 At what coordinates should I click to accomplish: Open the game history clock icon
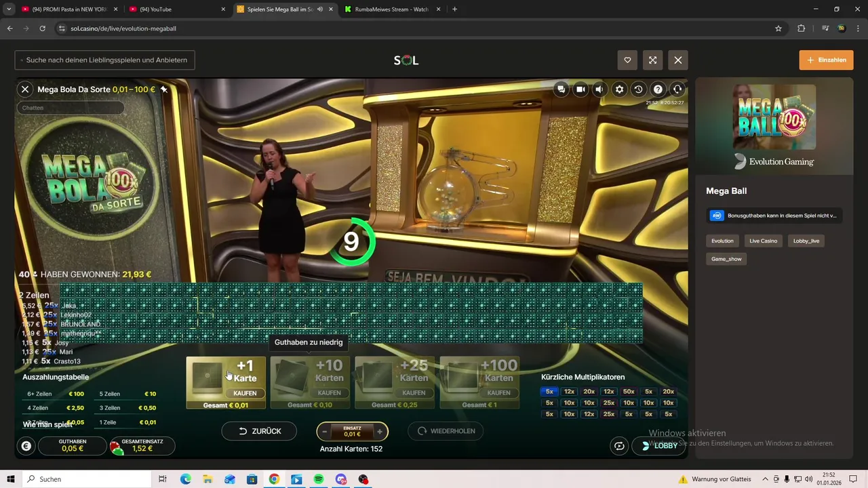638,89
